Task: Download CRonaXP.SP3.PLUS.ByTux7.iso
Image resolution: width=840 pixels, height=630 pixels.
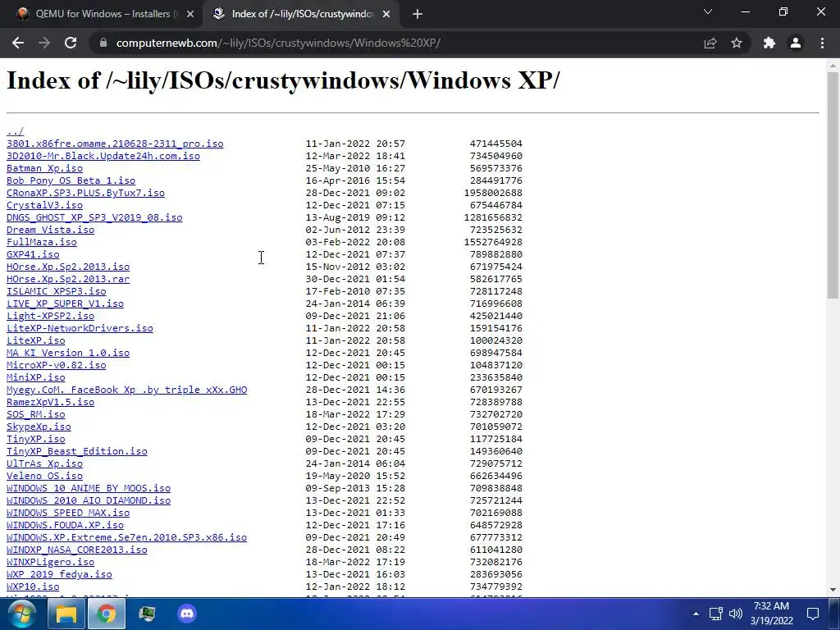Action: coord(85,193)
